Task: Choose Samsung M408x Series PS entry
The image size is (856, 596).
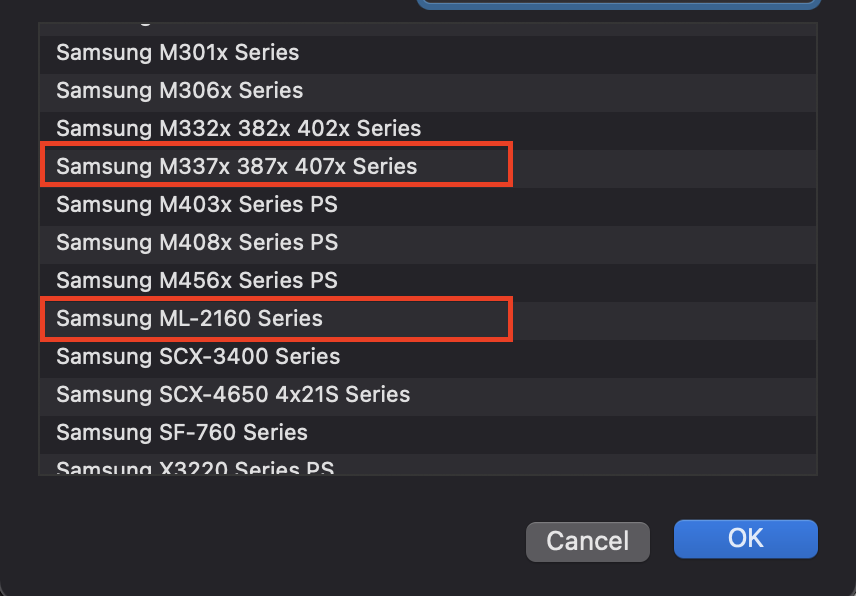Action: pos(197,242)
